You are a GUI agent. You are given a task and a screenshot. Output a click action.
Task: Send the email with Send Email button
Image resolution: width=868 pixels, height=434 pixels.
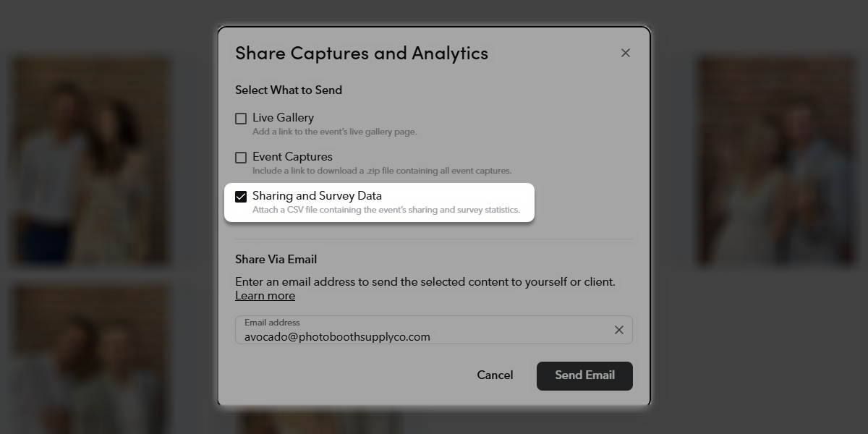584,375
